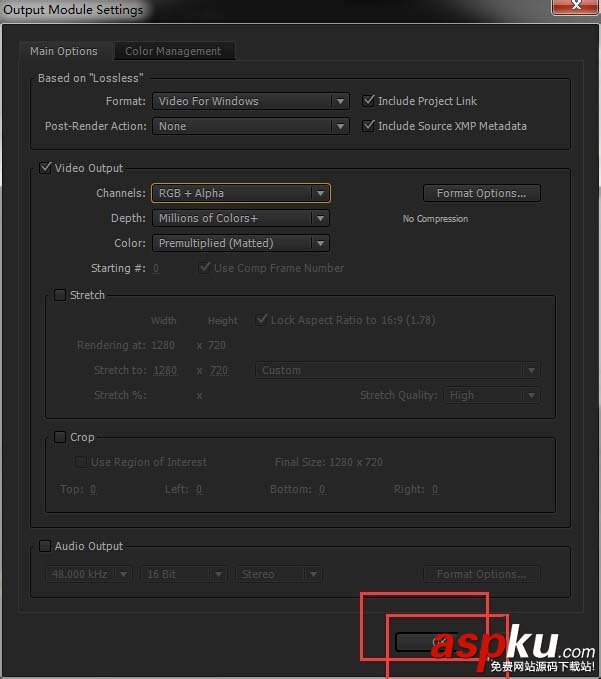Open the Stretch Quality dropdown set to High
This screenshot has height=679, width=601.
[492, 395]
